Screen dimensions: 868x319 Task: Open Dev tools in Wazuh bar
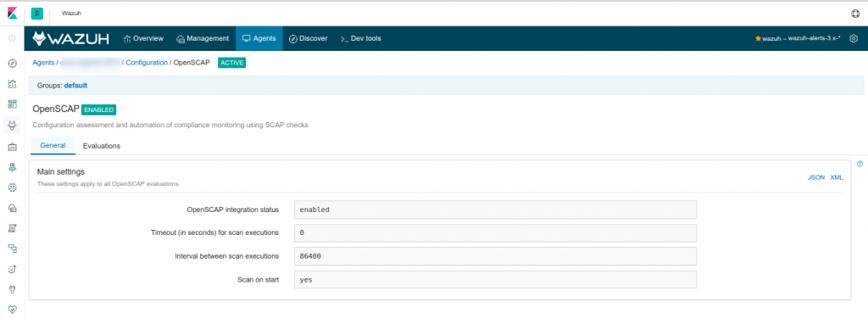[x=360, y=39]
